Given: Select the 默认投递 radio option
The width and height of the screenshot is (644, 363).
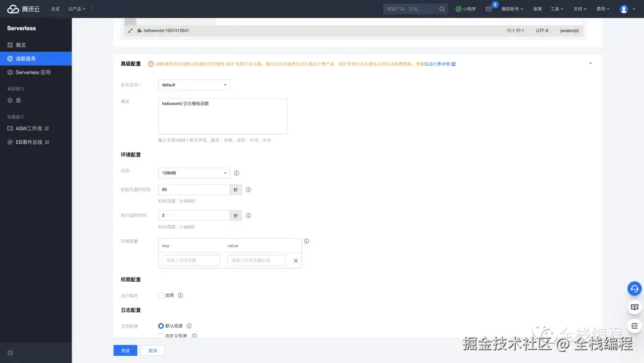Looking at the screenshot, I should [160, 325].
